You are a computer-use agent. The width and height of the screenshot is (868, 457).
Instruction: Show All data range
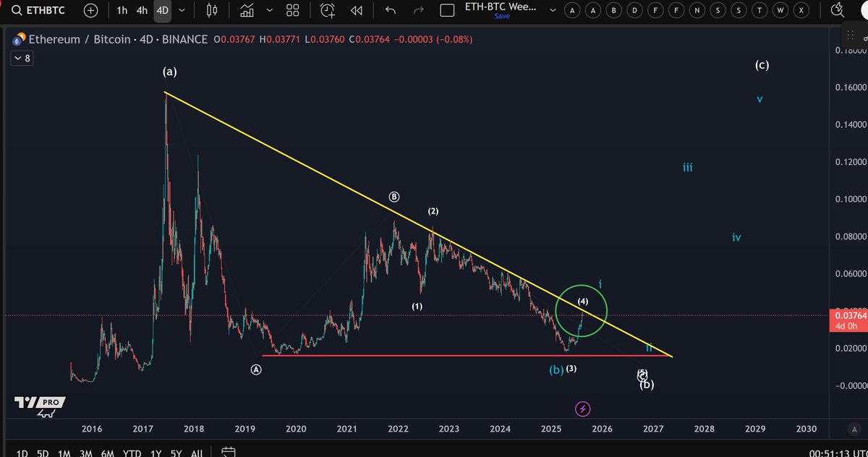(x=196, y=453)
